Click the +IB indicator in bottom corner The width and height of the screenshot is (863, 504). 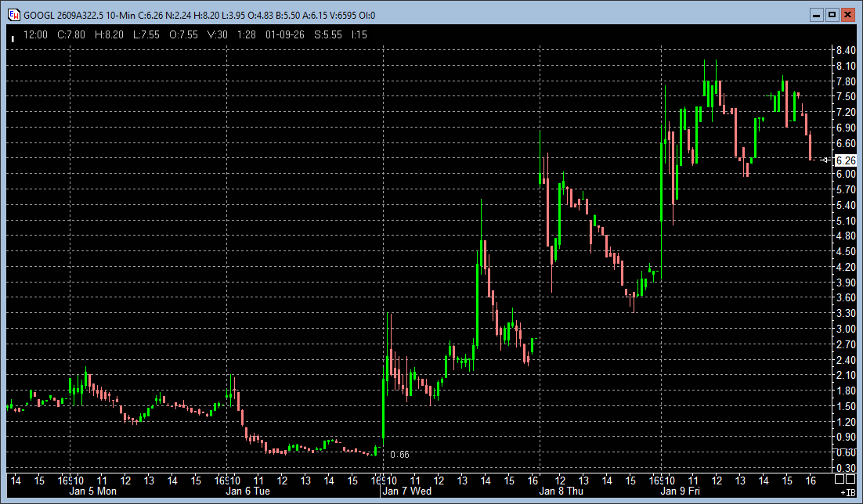(x=847, y=493)
